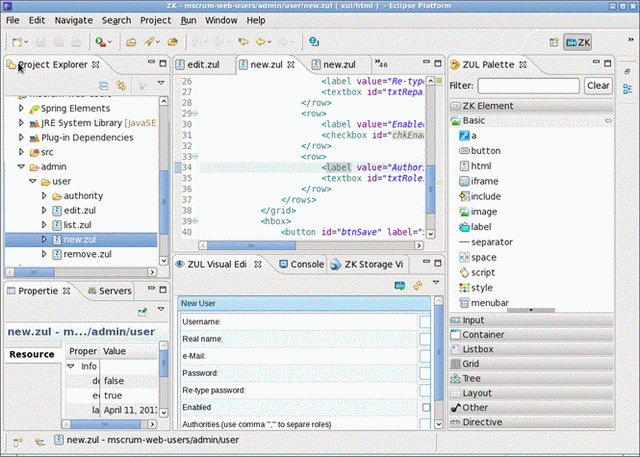Select remove.zul in the project tree
640x457 pixels.
87,254
